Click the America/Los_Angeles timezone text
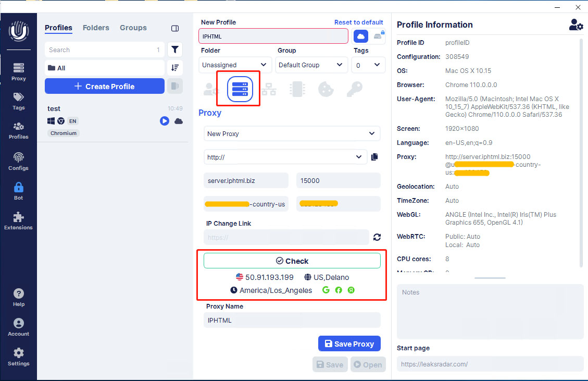Viewport: 588px width, 381px height. (276, 290)
